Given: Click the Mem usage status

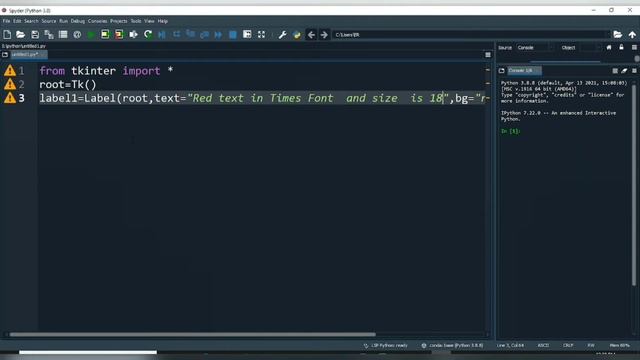Looking at the screenshot, I should coord(619,345).
